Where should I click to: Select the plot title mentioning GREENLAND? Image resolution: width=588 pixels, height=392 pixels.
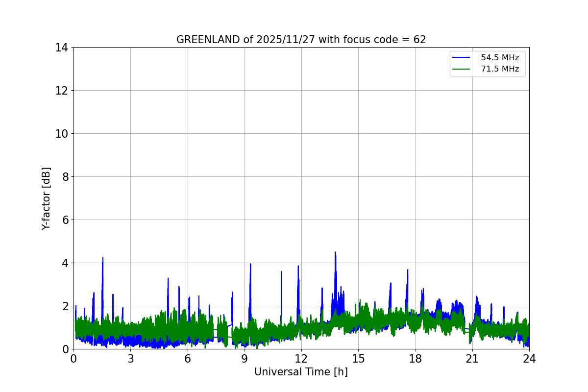click(301, 40)
